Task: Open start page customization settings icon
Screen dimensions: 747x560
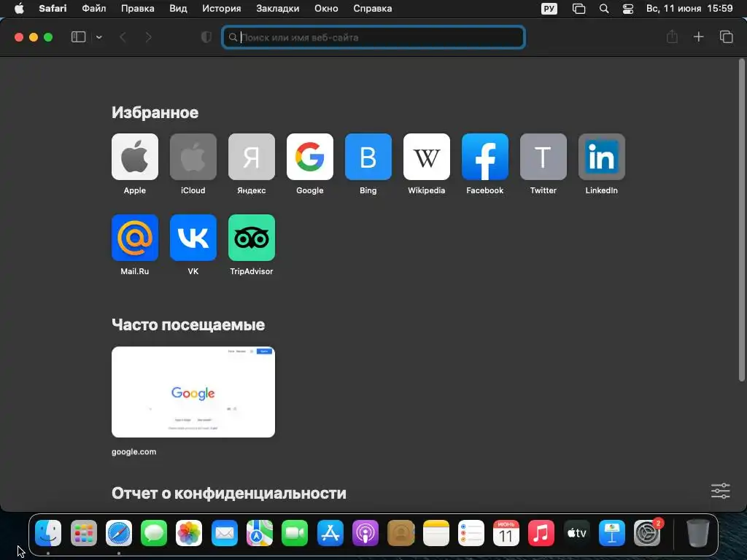Action: [720, 491]
